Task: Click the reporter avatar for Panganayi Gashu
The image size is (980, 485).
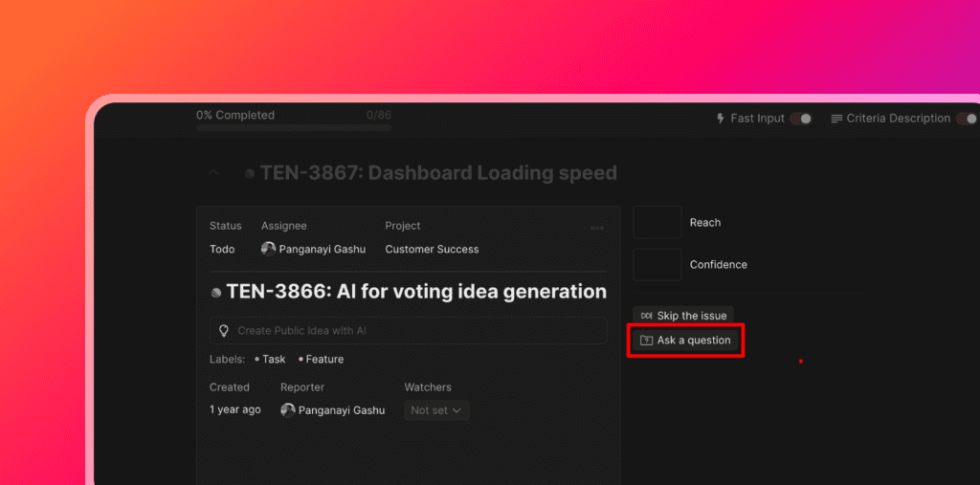Action: click(287, 409)
